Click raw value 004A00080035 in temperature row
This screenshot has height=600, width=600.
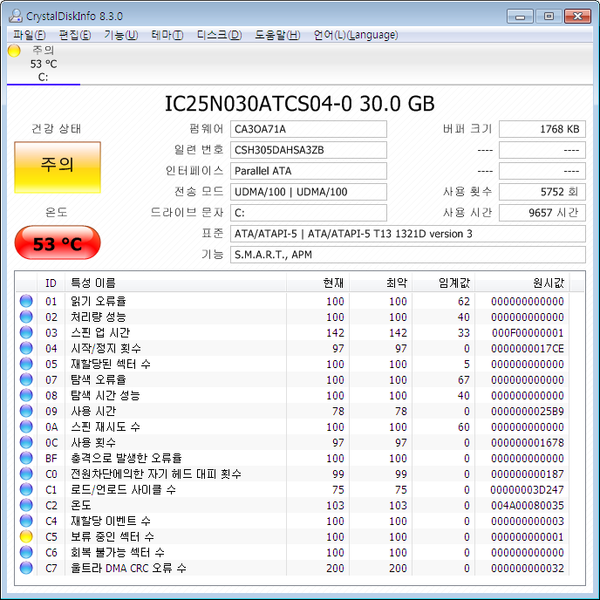[x=527, y=505]
